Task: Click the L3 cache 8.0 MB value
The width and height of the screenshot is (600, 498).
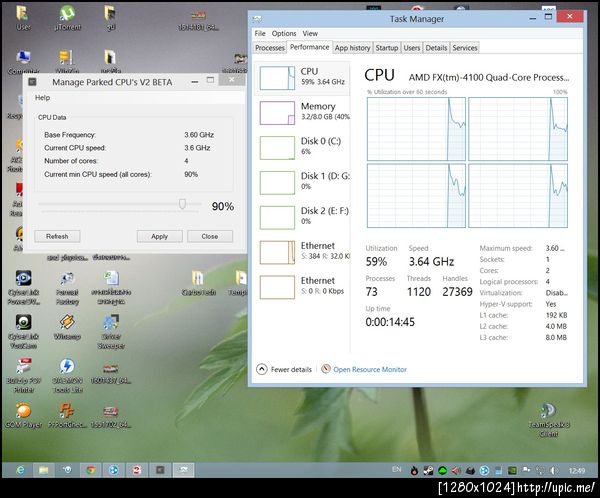Action: click(x=556, y=337)
